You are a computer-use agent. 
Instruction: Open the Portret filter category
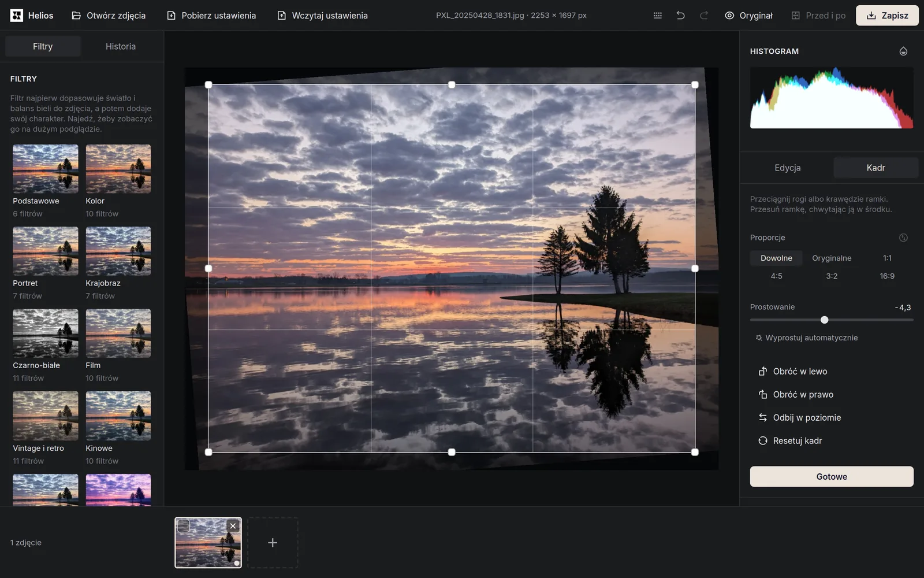pyautogui.click(x=46, y=264)
